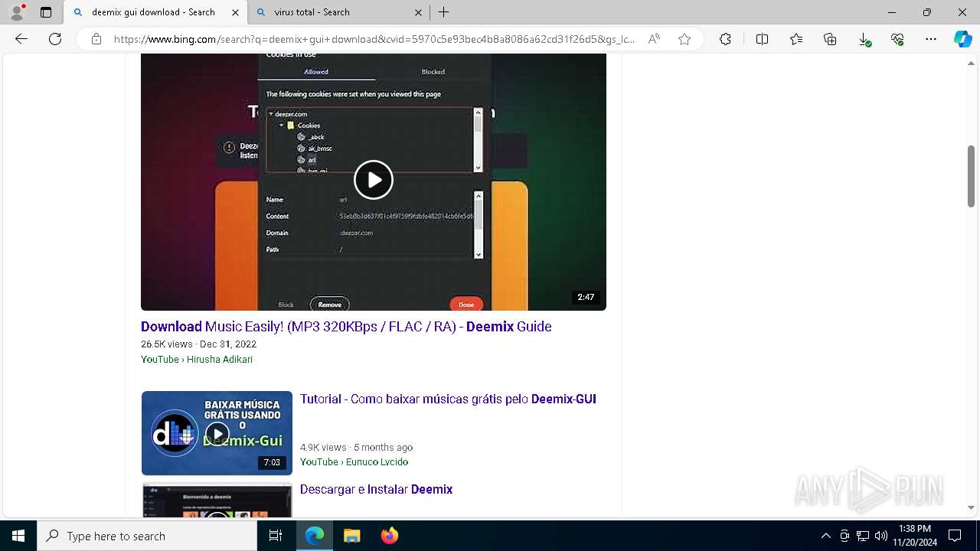View site information lock icon
Image resolution: width=980 pixels, height=551 pixels.
point(96,39)
